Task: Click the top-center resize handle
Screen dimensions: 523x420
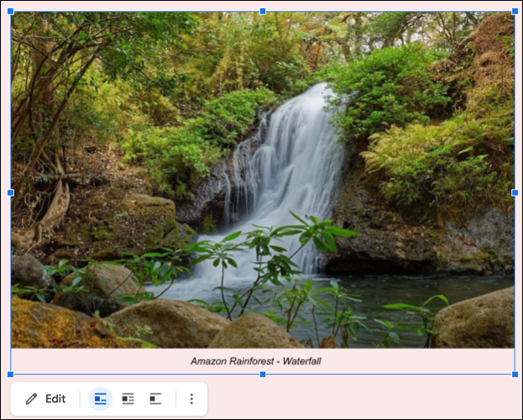Action: [263, 12]
